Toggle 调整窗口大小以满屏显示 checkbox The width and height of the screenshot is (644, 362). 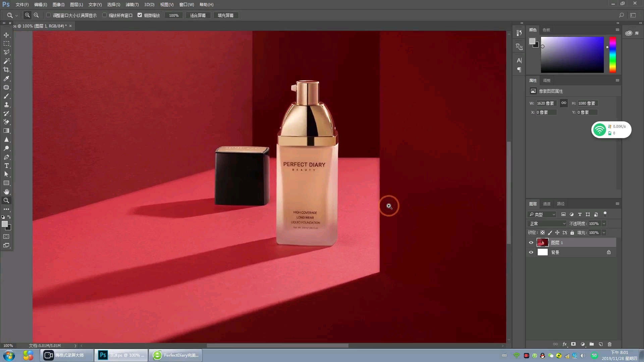click(49, 15)
